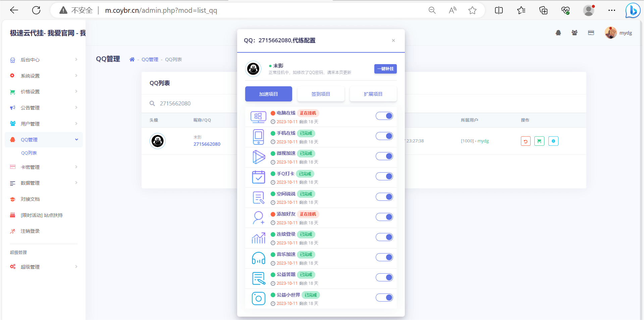Toggle the 手Q打卡 switch
Image resolution: width=644 pixels, height=320 pixels.
click(x=384, y=176)
